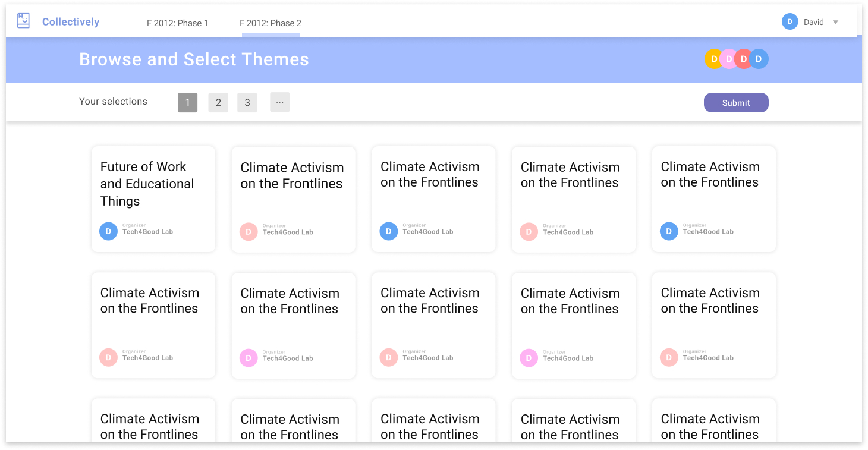Expand more selections with the ellipsis button
The height and width of the screenshot is (450, 868).
pyautogui.click(x=279, y=102)
